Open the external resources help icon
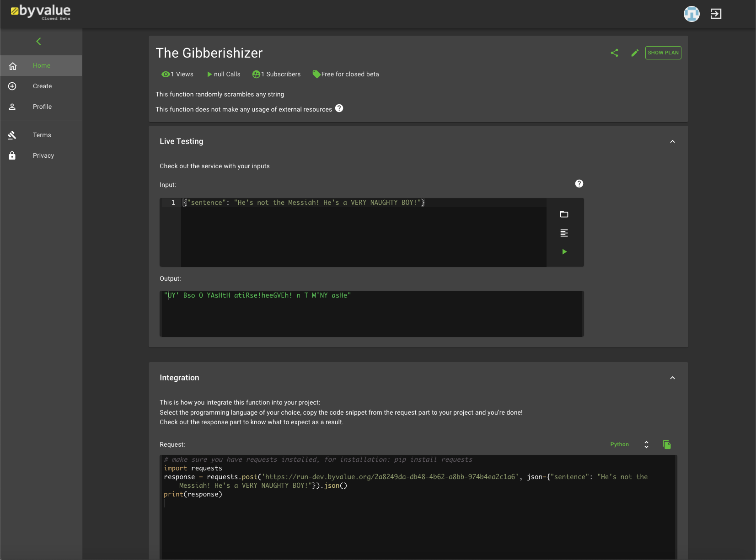The image size is (756, 560). [x=339, y=109]
